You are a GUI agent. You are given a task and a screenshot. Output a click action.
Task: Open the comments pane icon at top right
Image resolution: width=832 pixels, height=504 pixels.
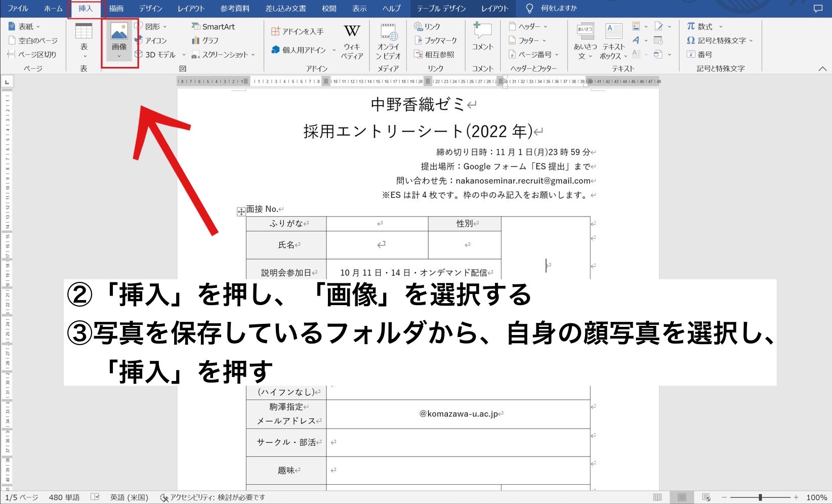pyautogui.click(x=818, y=8)
